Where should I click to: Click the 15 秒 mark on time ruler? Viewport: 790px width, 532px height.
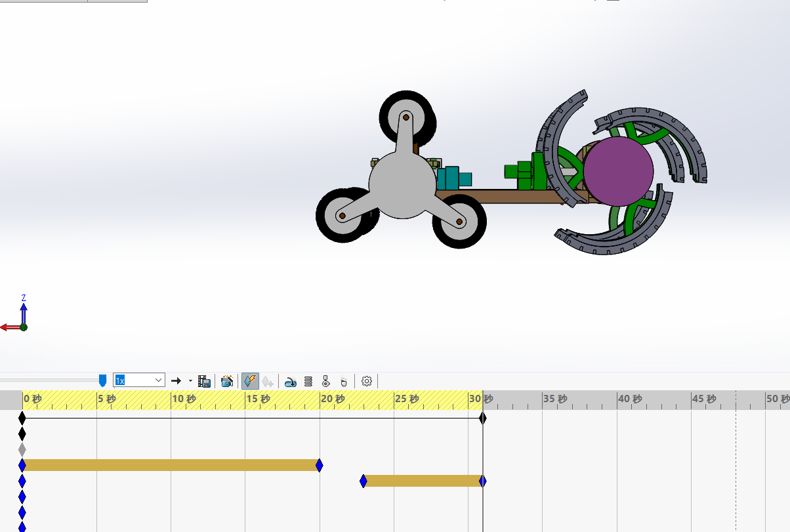(x=258, y=399)
